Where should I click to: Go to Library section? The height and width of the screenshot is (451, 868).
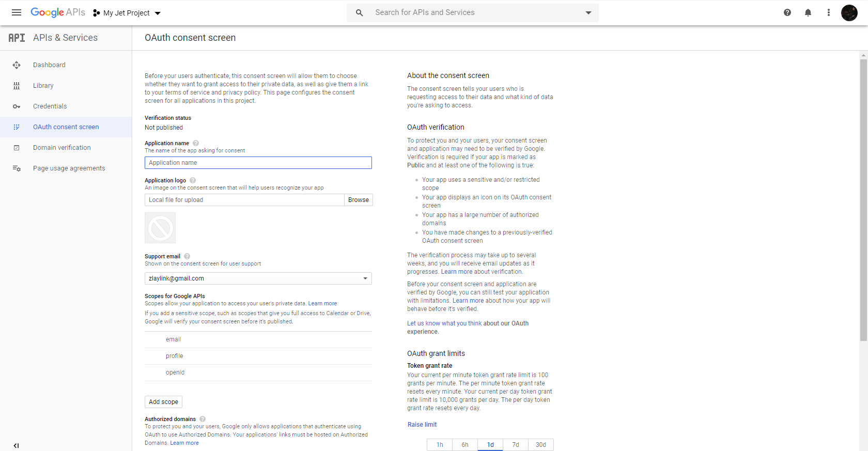(x=66, y=86)
